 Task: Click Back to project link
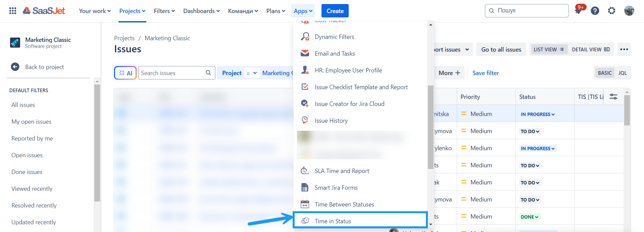coord(44,67)
